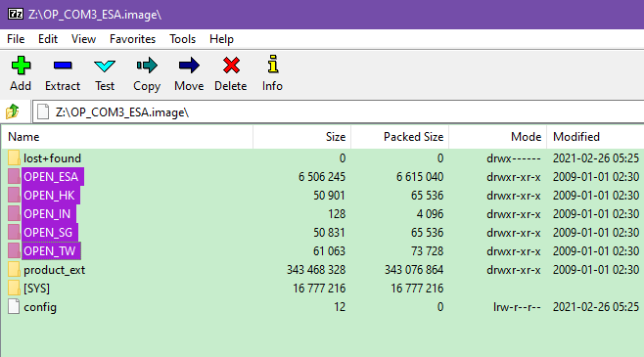Sort by the Packed Size column header
644x357 pixels.
(x=400, y=137)
